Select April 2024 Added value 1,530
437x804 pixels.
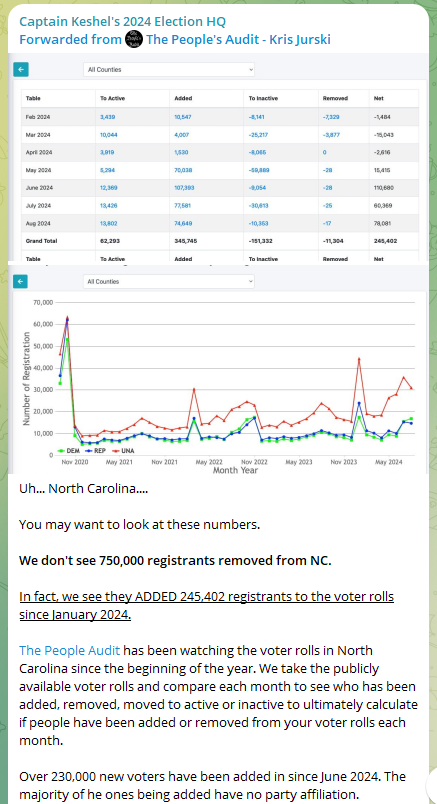pos(182,153)
